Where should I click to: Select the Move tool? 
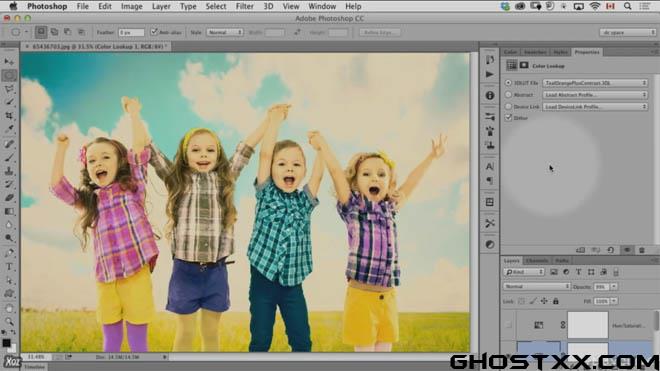pyautogui.click(x=9, y=62)
